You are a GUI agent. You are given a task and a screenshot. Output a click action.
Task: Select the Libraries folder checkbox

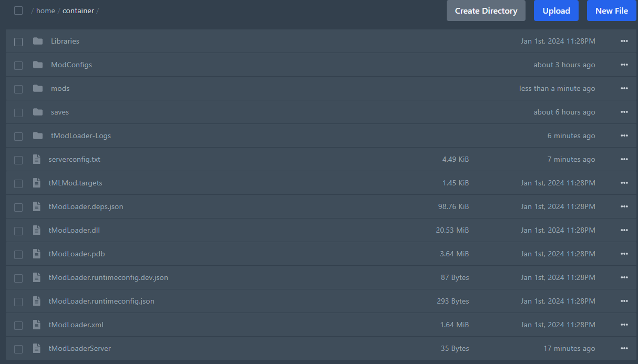[x=18, y=41]
